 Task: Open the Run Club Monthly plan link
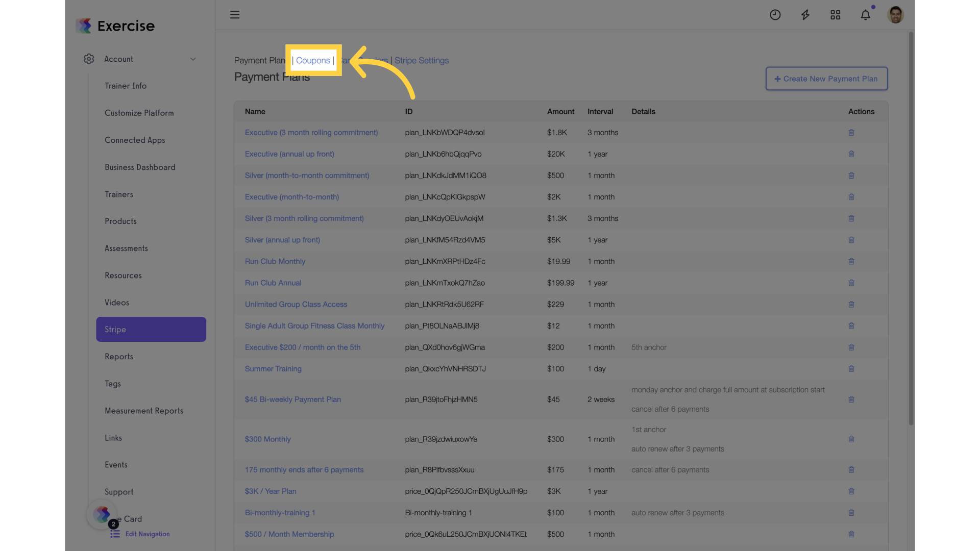point(275,261)
